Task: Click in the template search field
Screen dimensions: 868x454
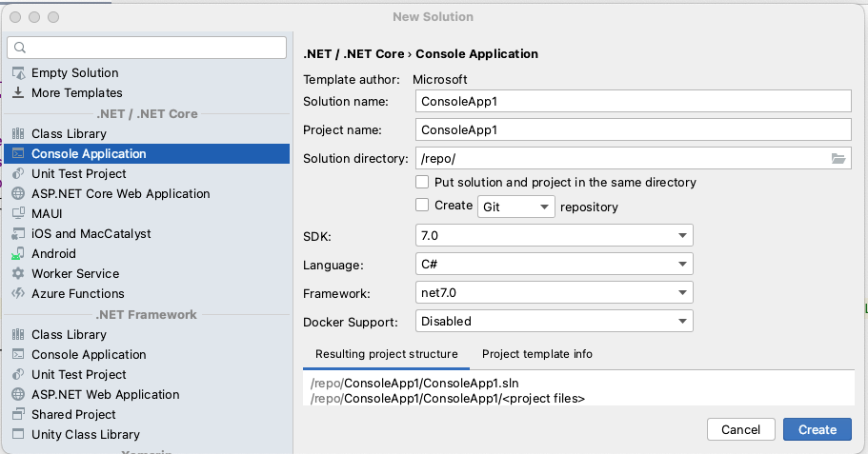Action: pyautogui.click(x=147, y=48)
